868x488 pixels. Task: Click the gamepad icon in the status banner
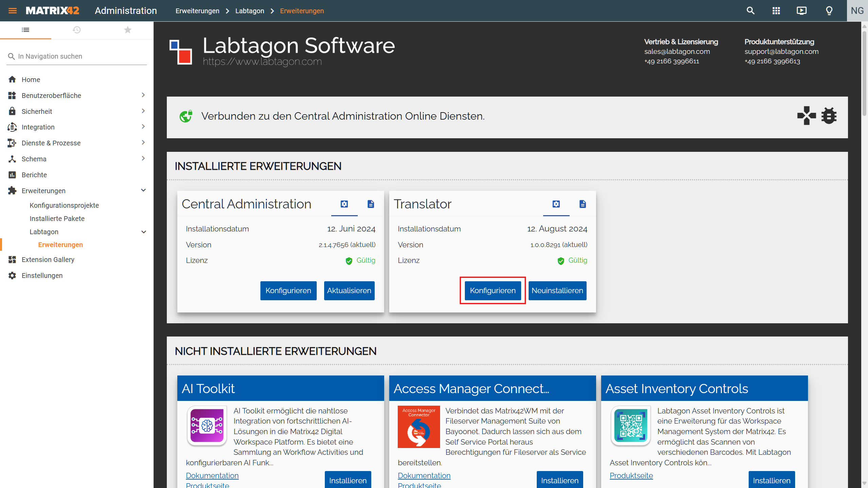[807, 116]
